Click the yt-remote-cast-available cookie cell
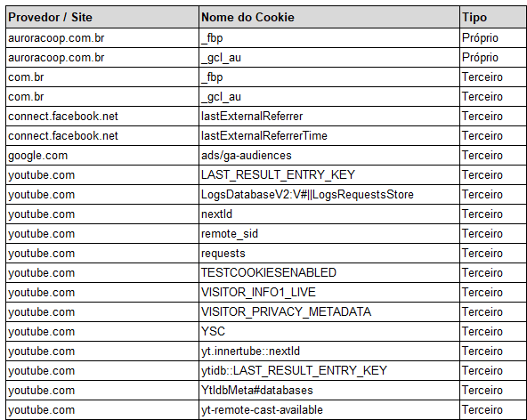Screen dimensions: 527x420 click(x=329, y=409)
